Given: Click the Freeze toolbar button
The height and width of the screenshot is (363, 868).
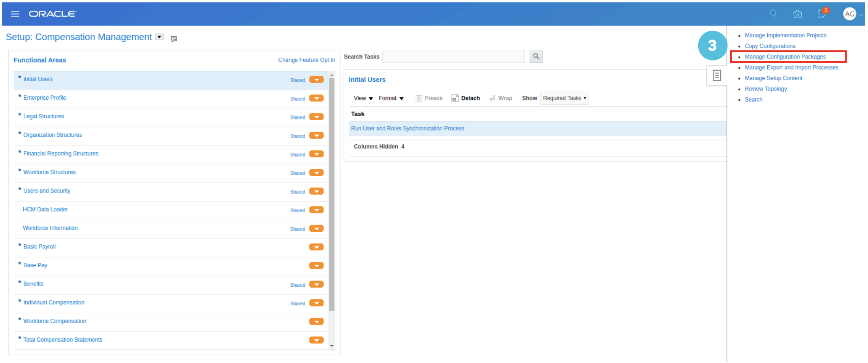Looking at the screenshot, I should click(429, 98).
